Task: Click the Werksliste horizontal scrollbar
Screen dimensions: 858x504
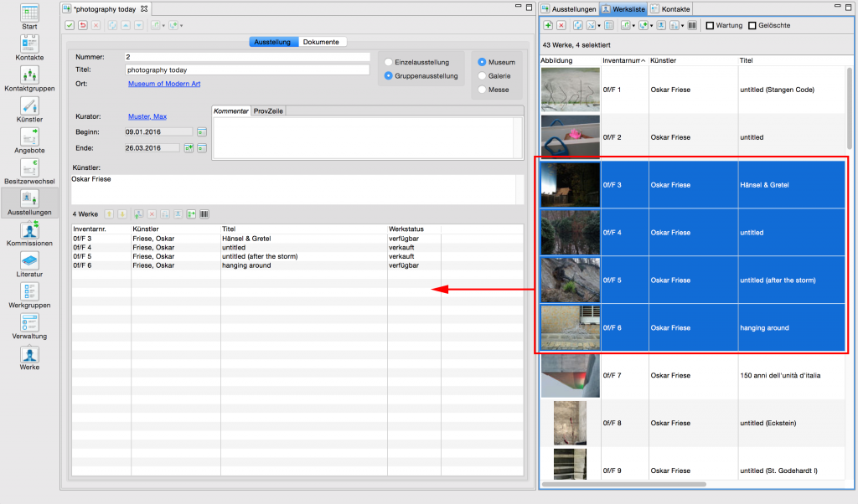Action: click(x=623, y=484)
